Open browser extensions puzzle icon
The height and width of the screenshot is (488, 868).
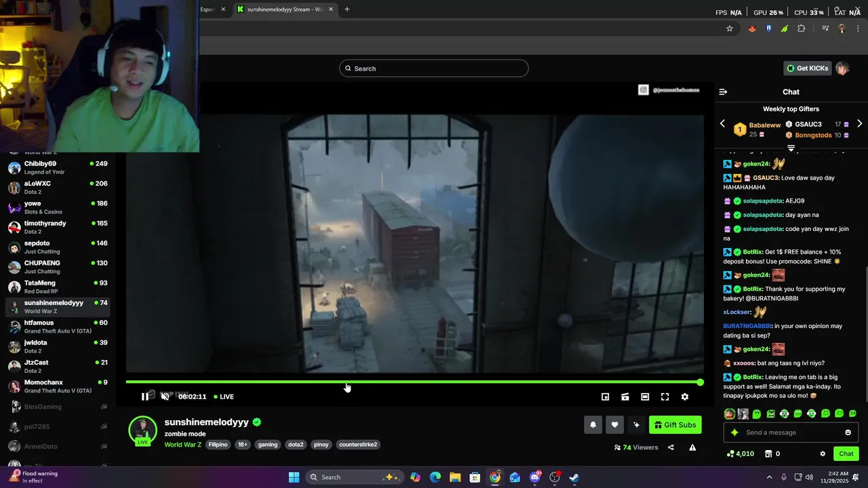(802, 28)
